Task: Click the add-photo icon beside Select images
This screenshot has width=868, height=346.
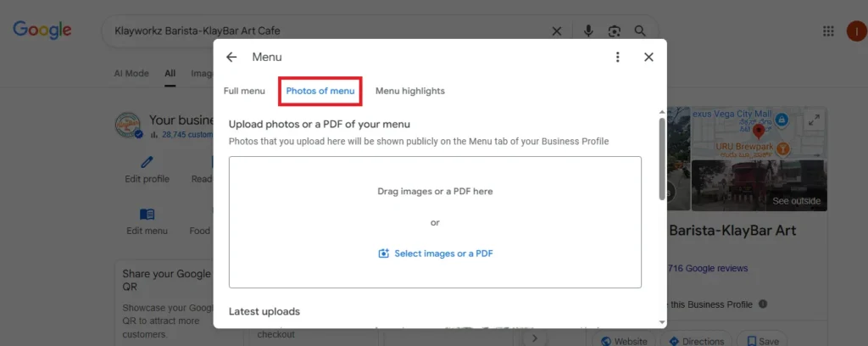Action: [x=384, y=254]
